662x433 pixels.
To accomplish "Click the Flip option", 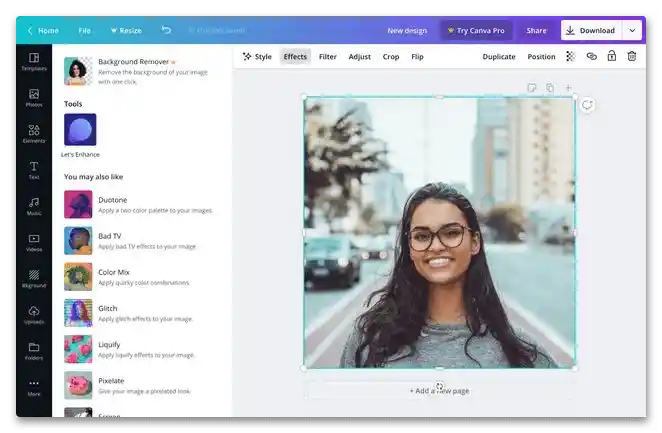I will click(417, 57).
